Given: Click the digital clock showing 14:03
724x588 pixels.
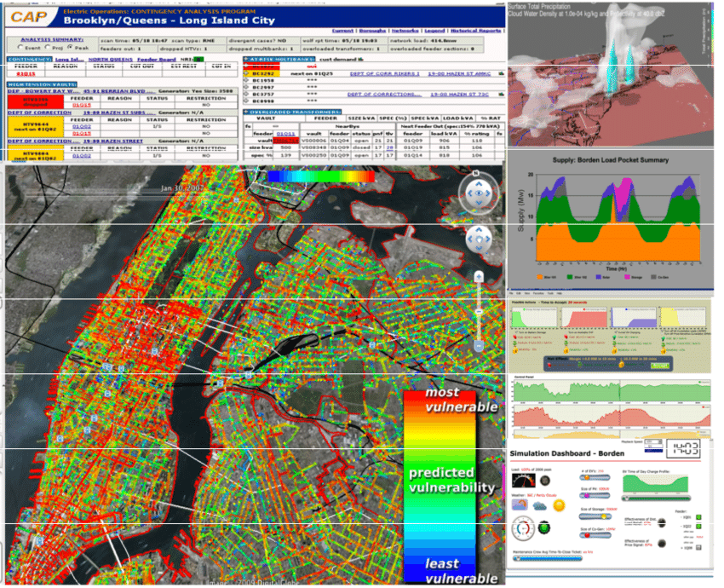Looking at the screenshot, I should [x=683, y=448].
